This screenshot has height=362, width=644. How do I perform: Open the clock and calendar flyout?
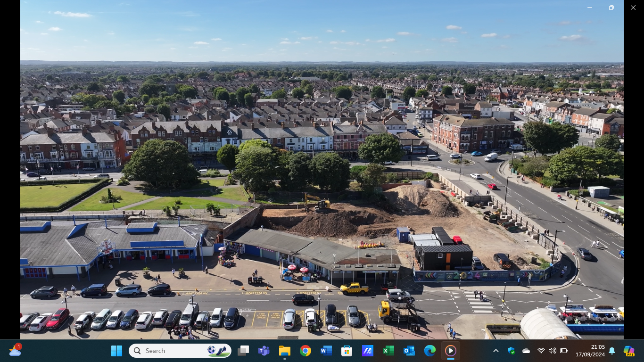coord(590,351)
